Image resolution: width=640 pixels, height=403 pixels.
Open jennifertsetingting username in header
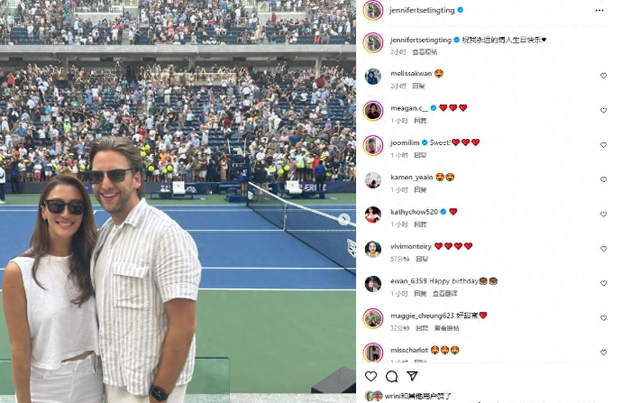[422, 10]
